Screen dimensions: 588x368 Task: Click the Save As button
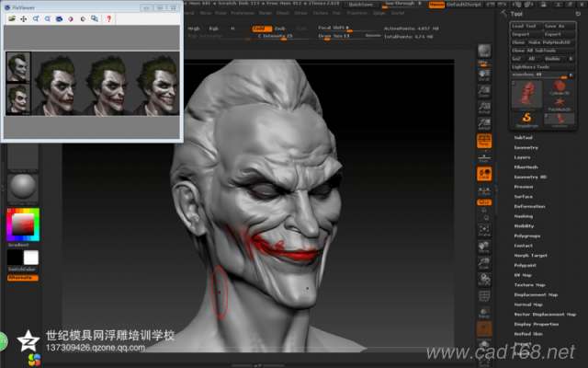560,26
